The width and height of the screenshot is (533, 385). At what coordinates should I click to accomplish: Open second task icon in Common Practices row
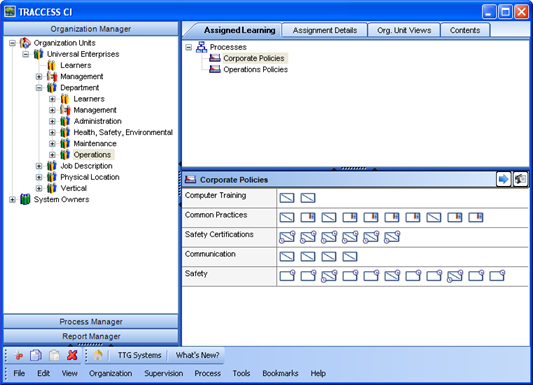pyautogui.click(x=308, y=217)
